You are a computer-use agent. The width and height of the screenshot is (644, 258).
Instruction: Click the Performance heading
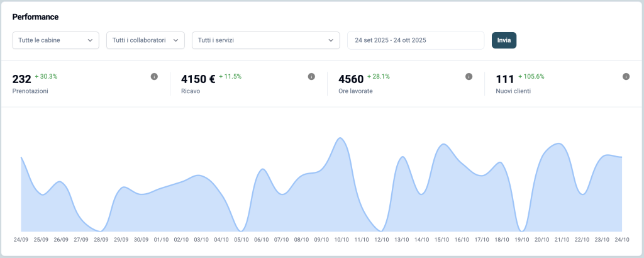[x=35, y=16]
